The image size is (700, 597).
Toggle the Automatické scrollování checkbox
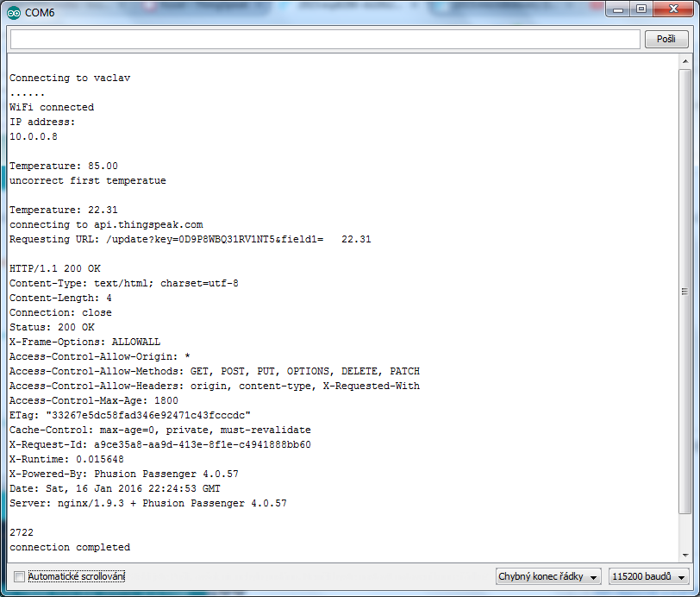19,576
